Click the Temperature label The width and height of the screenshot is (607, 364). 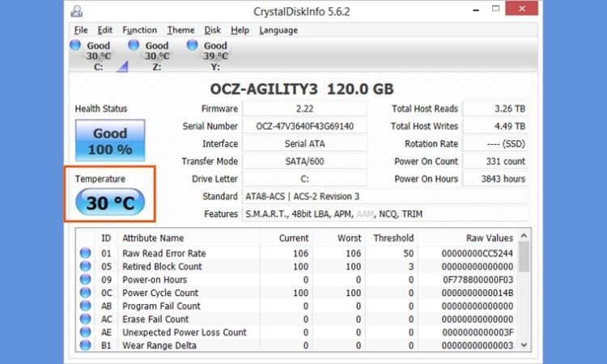point(100,179)
